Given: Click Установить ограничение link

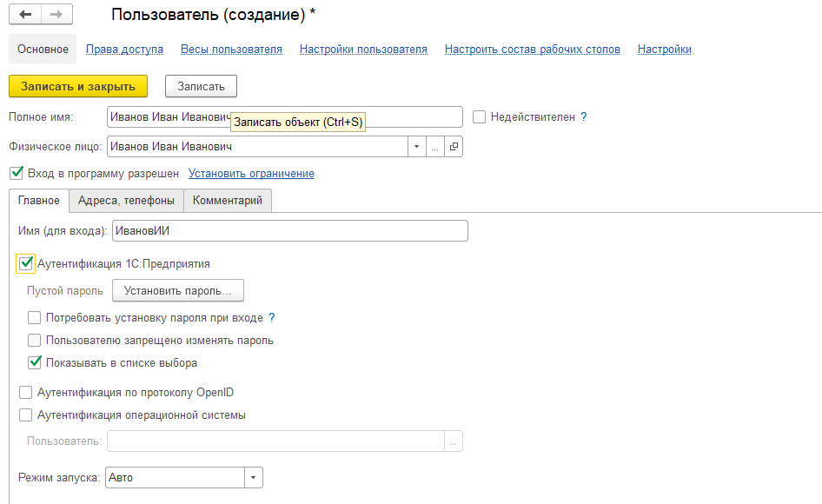Looking at the screenshot, I should coord(251,174).
